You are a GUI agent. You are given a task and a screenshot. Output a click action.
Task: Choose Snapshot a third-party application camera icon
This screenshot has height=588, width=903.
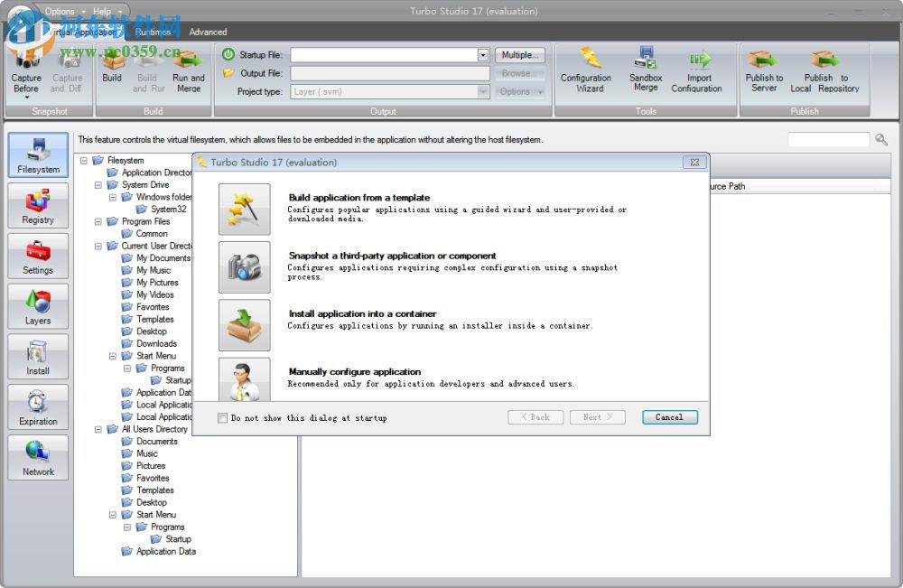click(244, 267)
